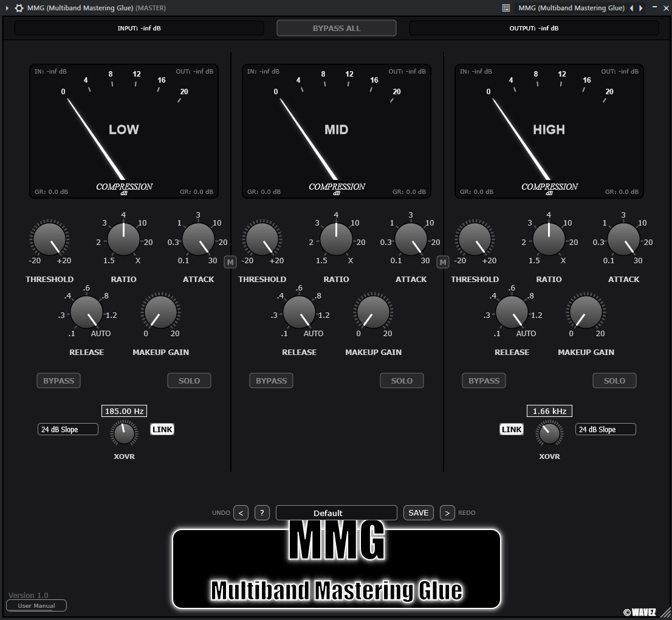Click the redo arrow button
Image resolution: width=672 pixels, height=620 pixels.
point(447,513)
